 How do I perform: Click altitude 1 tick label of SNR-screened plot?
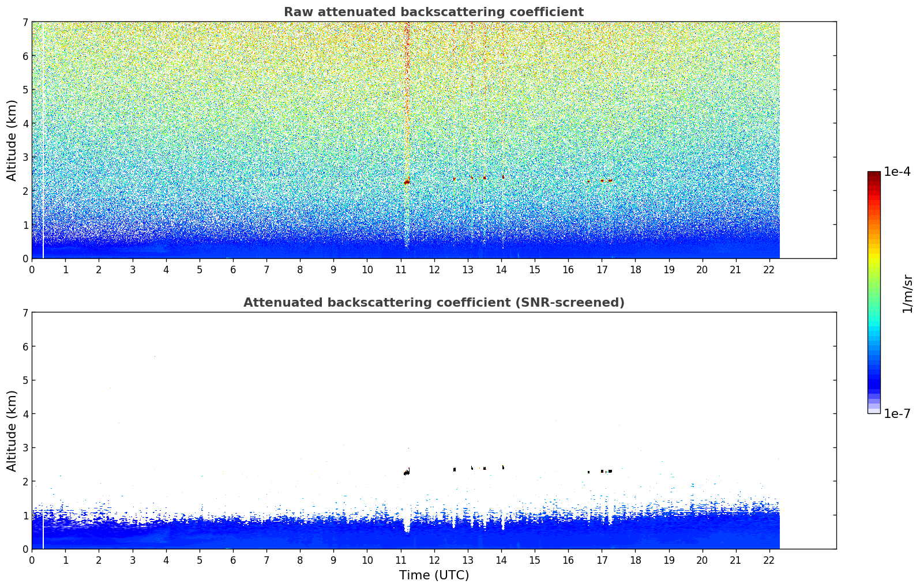[25, 515]
